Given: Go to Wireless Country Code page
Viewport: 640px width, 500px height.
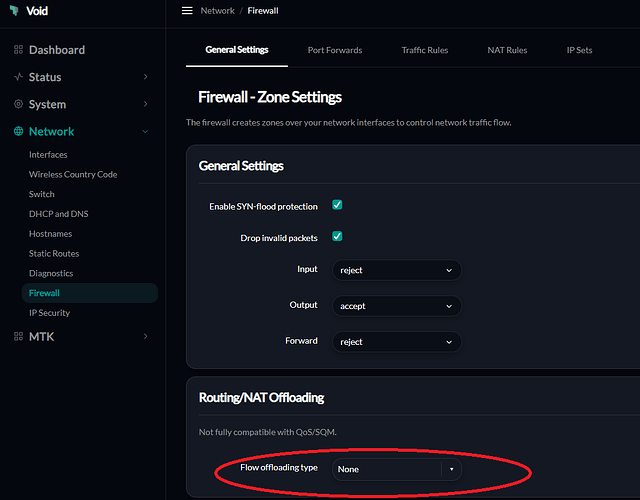Looking at the screenshot, I should point(73,174).
